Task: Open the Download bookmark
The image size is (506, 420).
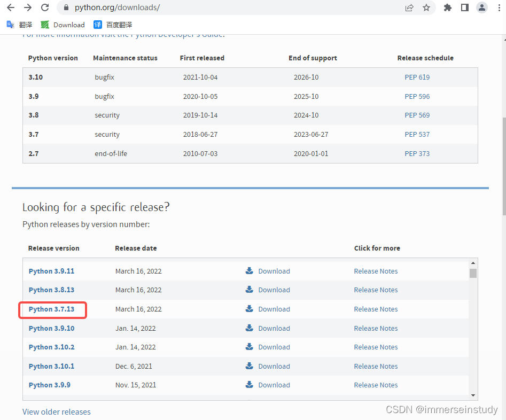Action: [x=63, y=25]
